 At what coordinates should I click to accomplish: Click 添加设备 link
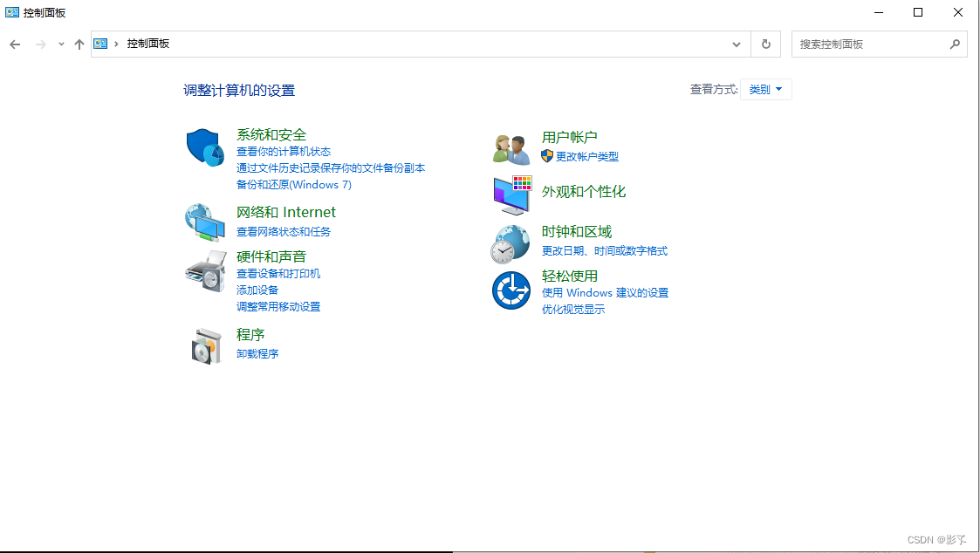click(x=257, y=290)
